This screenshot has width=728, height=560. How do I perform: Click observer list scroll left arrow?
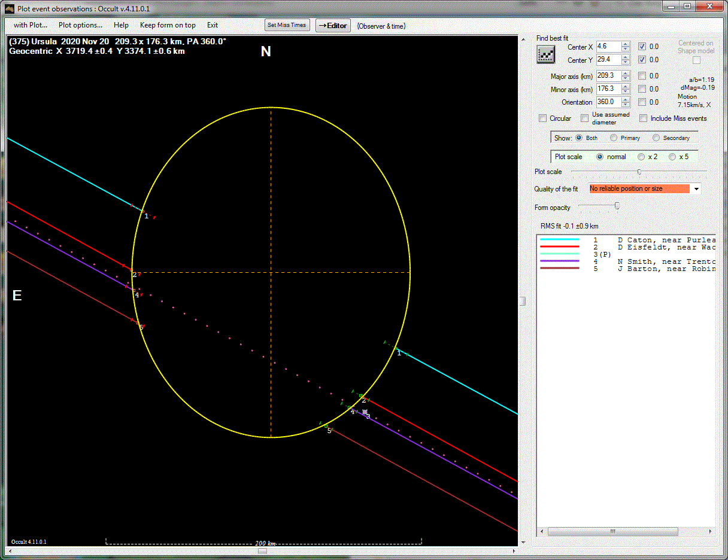(x=542, y=531)
